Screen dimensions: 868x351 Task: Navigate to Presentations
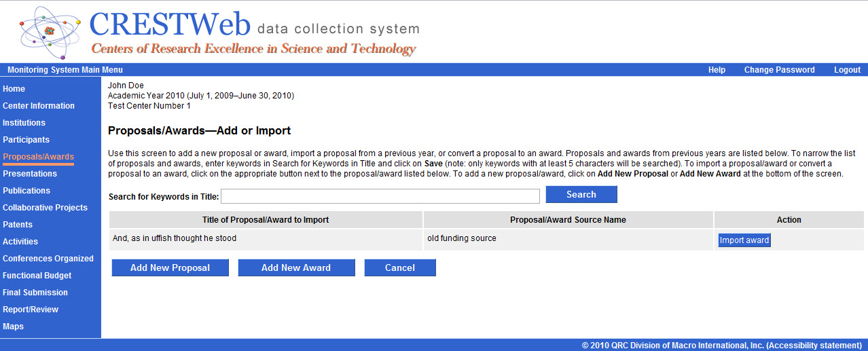tap(30, 174)
